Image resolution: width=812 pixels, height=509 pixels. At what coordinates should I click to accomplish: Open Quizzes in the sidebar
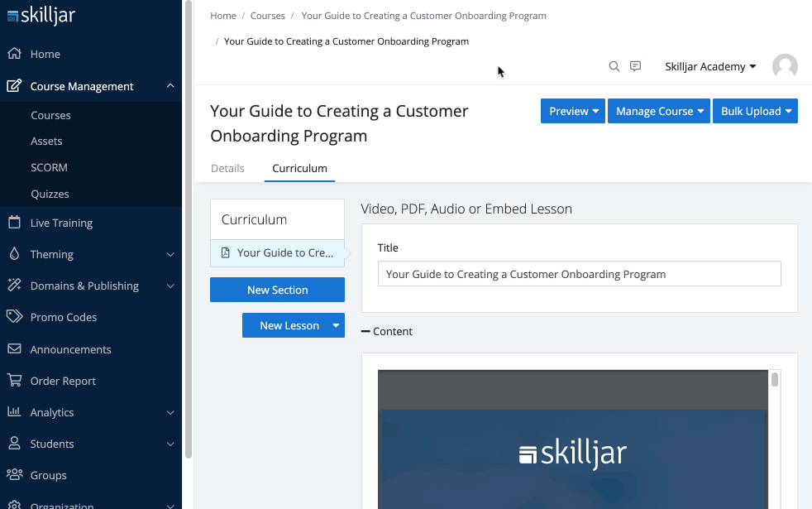click(x=50, y=194)
